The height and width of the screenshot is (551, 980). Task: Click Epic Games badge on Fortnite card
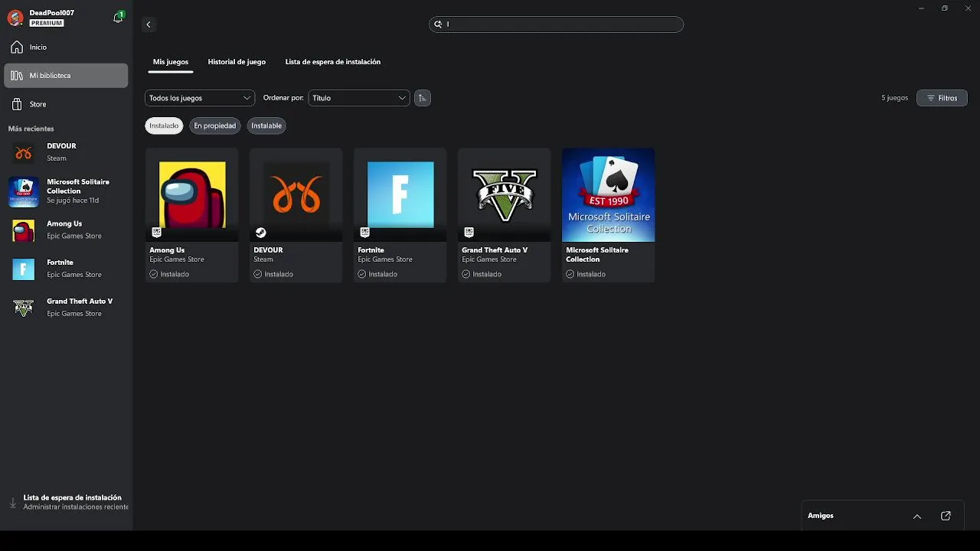point(364,232)
